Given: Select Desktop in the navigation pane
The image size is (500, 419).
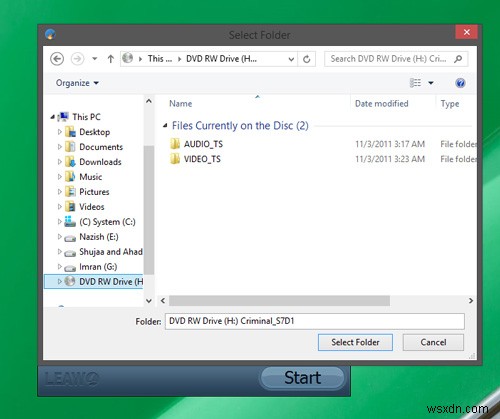Looking at the screenshot, I should (x=94, y=132).
